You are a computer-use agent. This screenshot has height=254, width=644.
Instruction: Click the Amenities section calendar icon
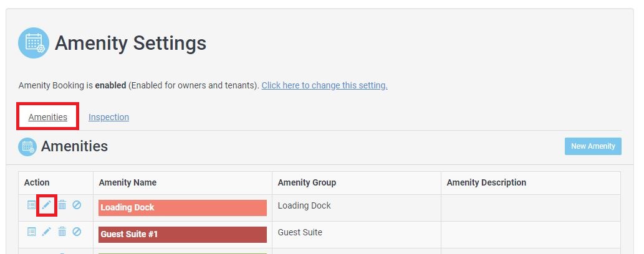pyautogui.click(x=27, y=147)
